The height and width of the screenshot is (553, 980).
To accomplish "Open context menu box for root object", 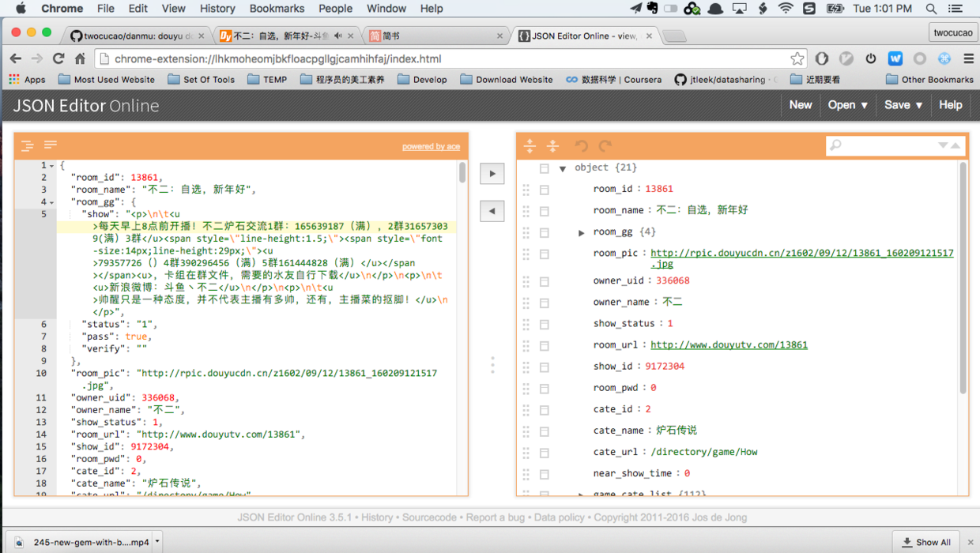I will (545, 168).
